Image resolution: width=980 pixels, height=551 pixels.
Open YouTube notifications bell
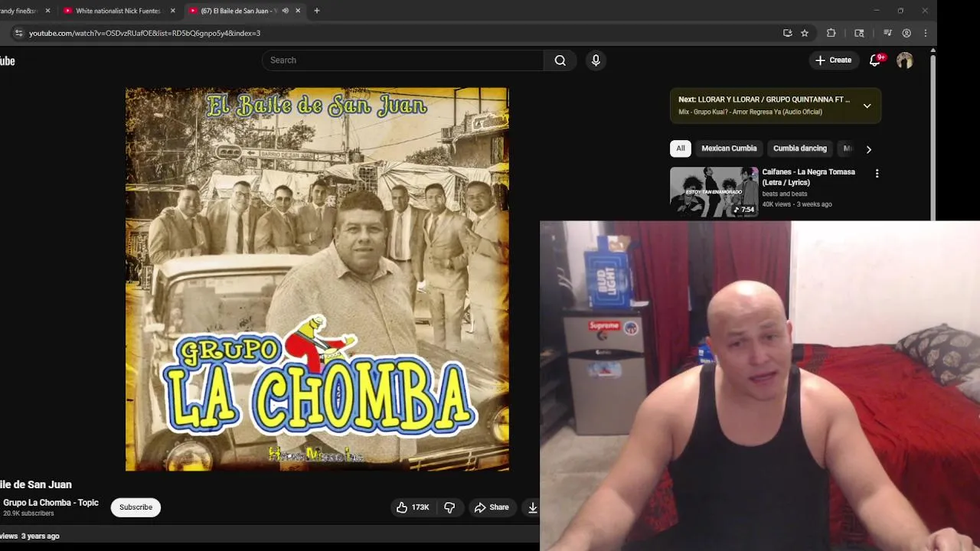[x=875, y=60]
